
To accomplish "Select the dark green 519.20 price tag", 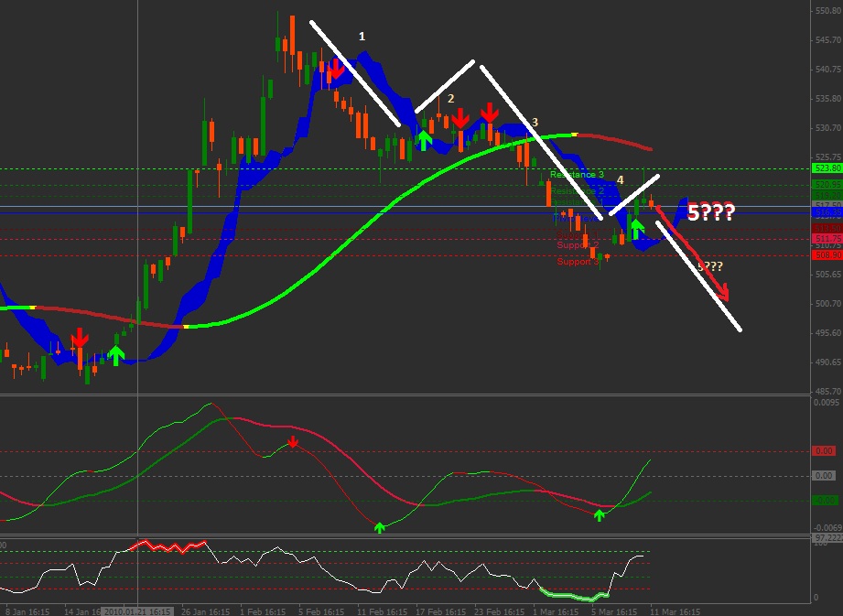I will (827, 195).
